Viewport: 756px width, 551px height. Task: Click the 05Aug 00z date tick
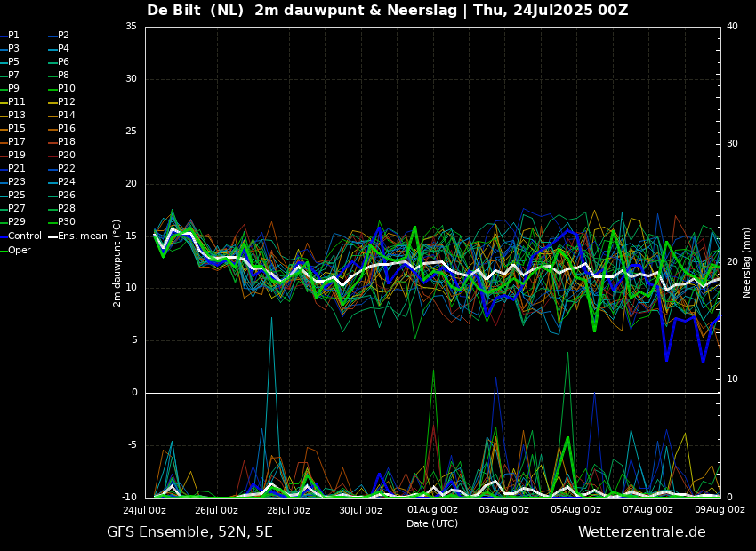[575, 509]
